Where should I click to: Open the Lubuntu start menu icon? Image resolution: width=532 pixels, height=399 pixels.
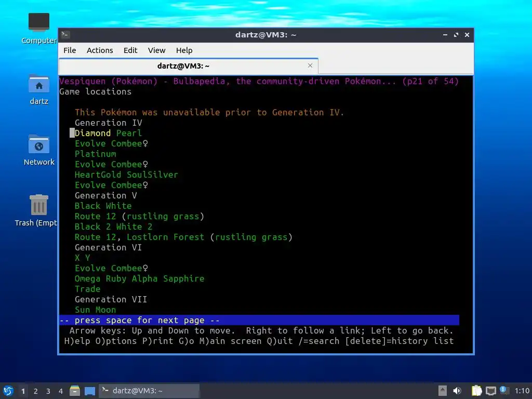coord(8,391)
